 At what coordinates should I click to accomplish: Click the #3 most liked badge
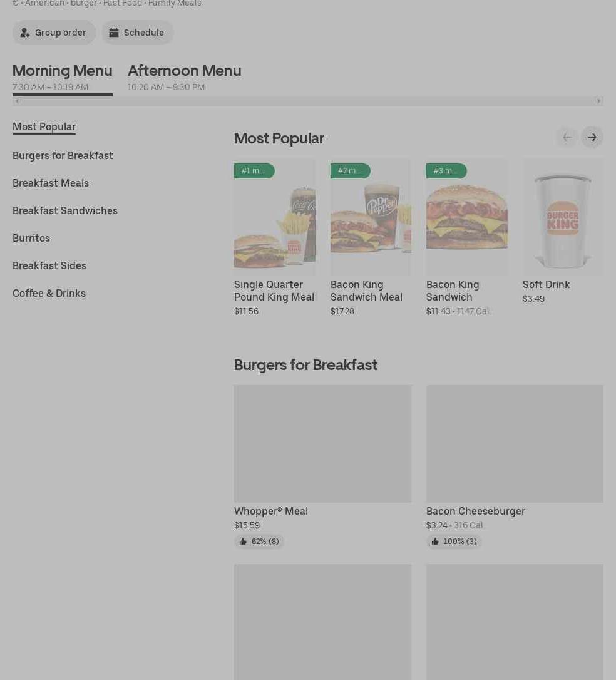pyautogui.click(x=446, y=171)
